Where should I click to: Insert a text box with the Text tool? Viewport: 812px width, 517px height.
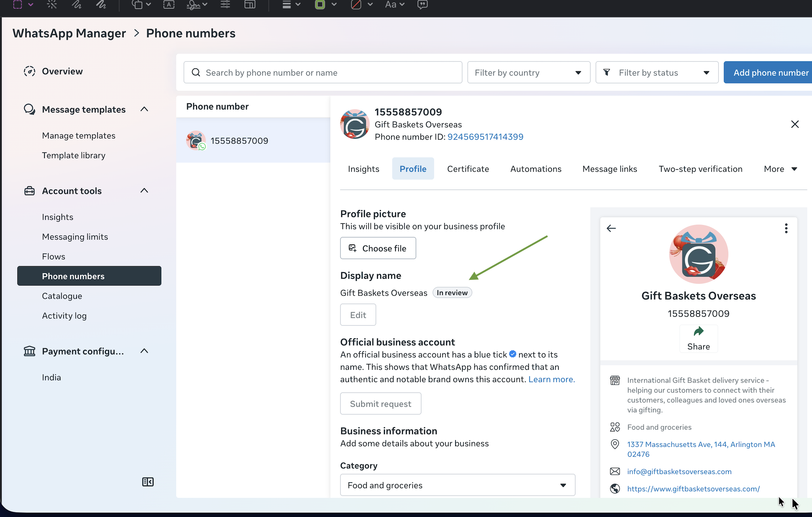coord(169,4)
